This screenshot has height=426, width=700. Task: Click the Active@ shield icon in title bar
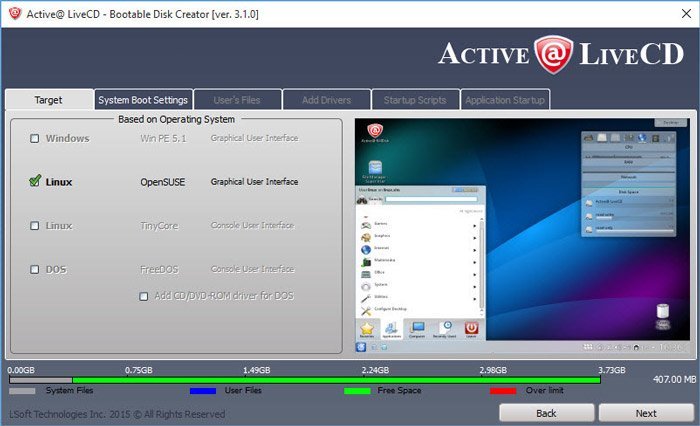click(15, 13)
